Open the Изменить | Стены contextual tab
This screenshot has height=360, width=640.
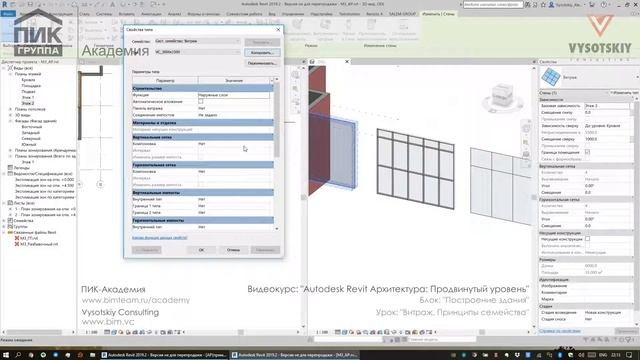pyautogui.click(x=438, y=14)
